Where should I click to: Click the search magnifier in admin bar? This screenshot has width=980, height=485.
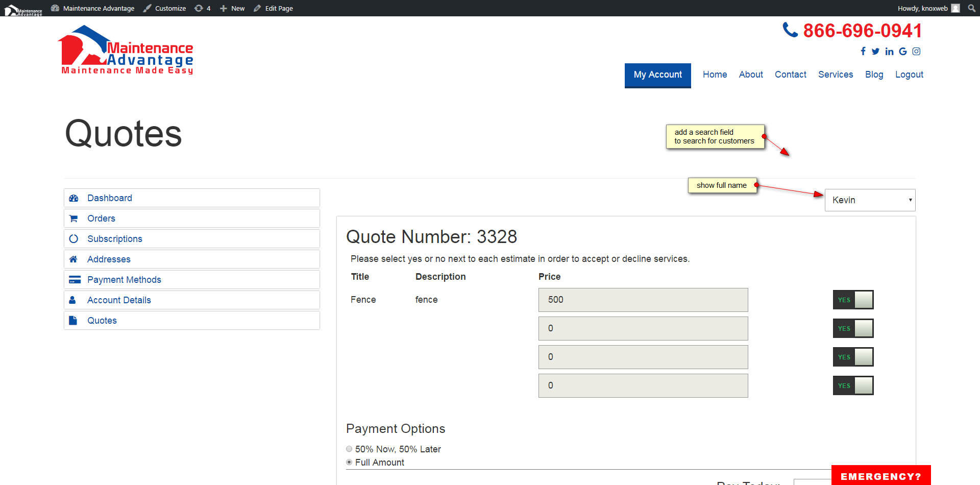tap(971, 8)
